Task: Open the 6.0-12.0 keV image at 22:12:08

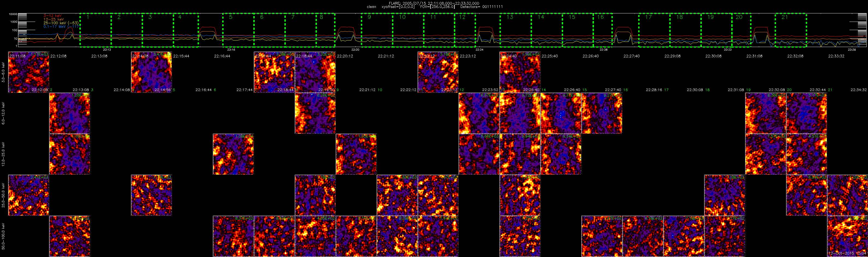Action: (x=70, y=113)
